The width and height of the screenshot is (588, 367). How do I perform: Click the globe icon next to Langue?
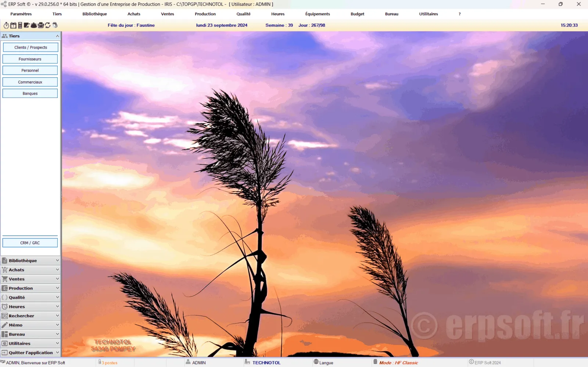point(316,362)
